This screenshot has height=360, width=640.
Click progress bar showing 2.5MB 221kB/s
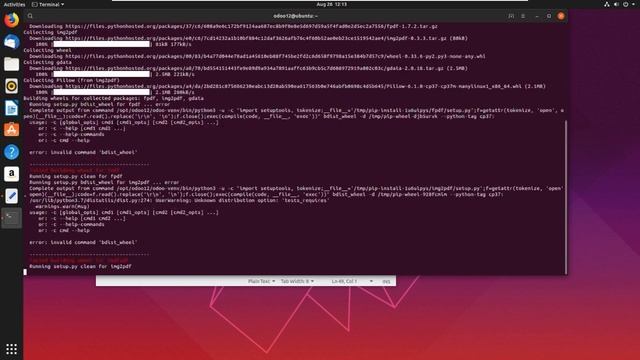102,74
